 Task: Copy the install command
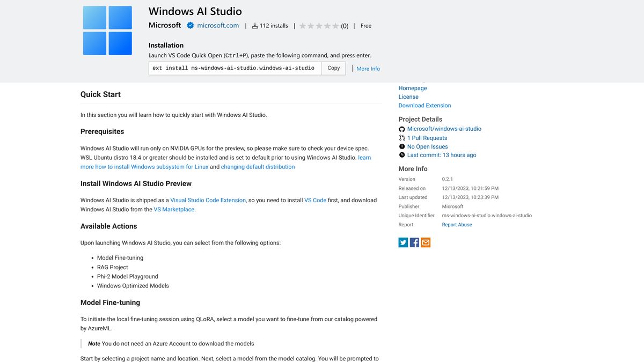coord(333,68)
